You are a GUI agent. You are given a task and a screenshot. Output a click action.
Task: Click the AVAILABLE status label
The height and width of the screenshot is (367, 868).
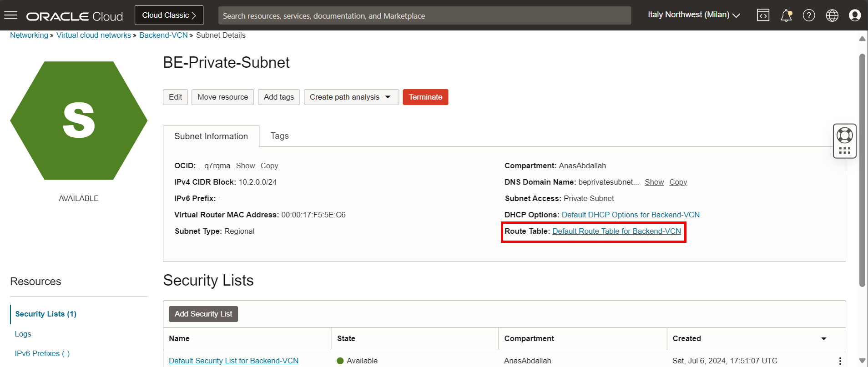click(79, 198)
